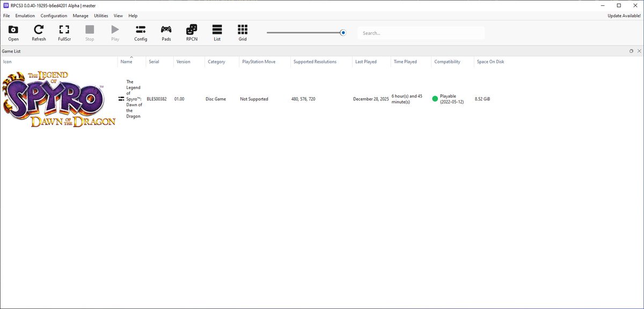Screen dimensions: 644x309
Task: Click '6 hour(s) and 45 minute(s)' cell
Action: coord(407,99)
